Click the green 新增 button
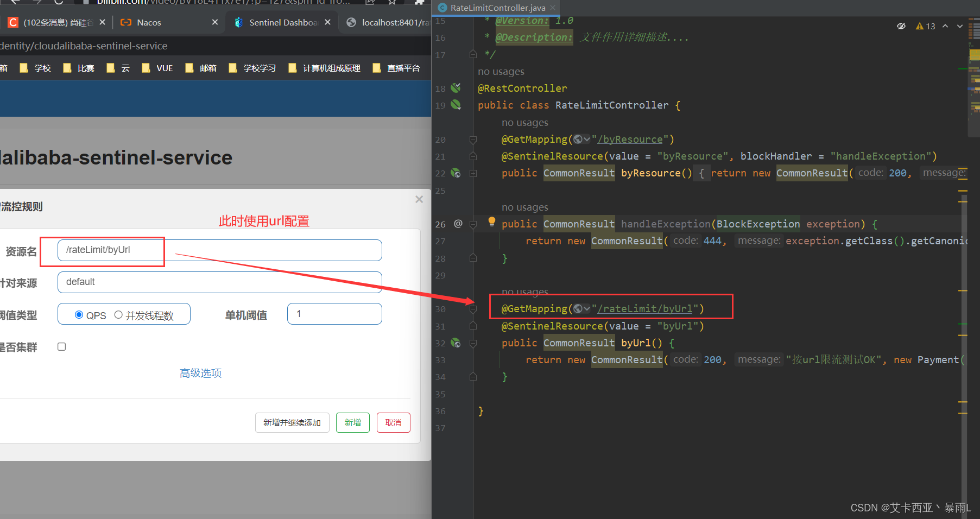This screenshot has height=519, width=980. tap(353, 422)
